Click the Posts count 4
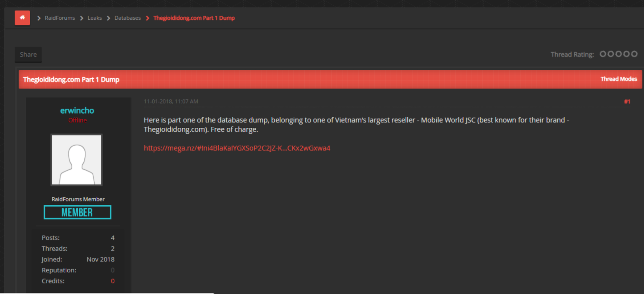644x294 pixels. coord(113,238)
